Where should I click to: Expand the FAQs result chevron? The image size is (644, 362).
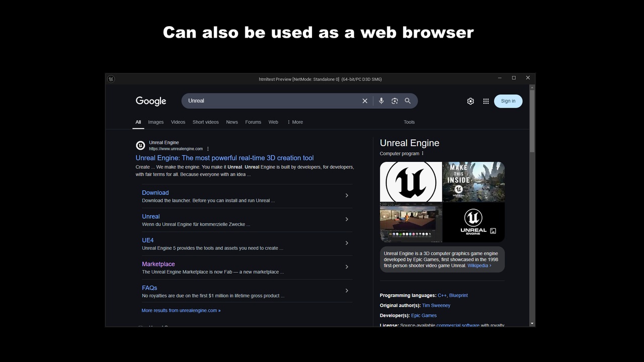347,290
